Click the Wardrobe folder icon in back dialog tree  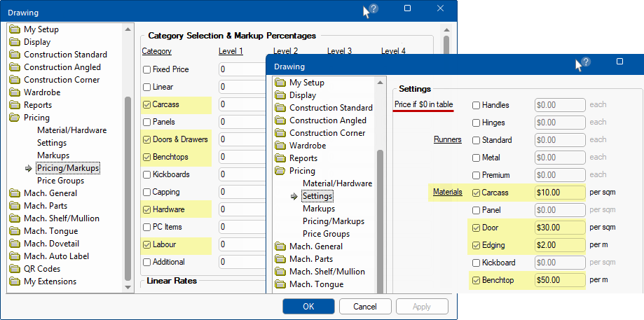pyautogui.click(x=15, y=92)
